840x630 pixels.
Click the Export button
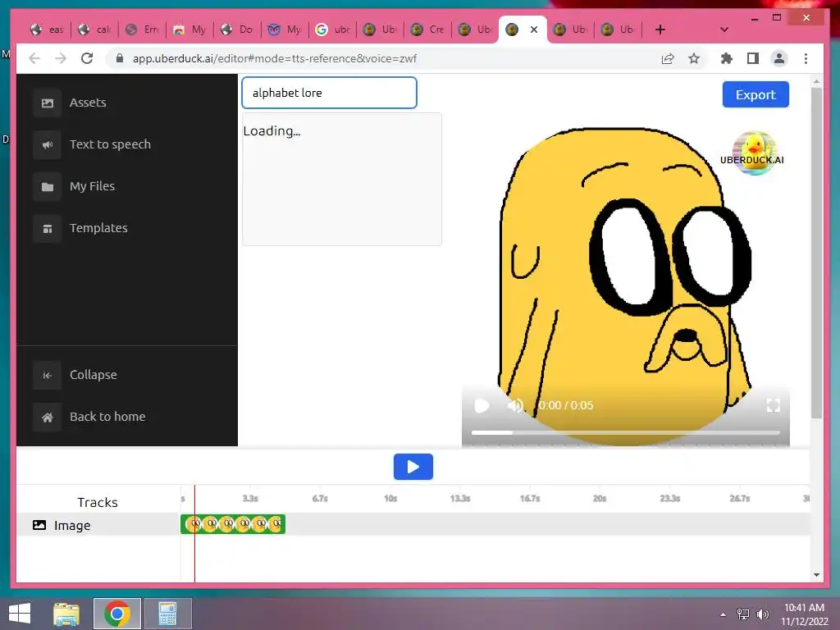(756, 95)
